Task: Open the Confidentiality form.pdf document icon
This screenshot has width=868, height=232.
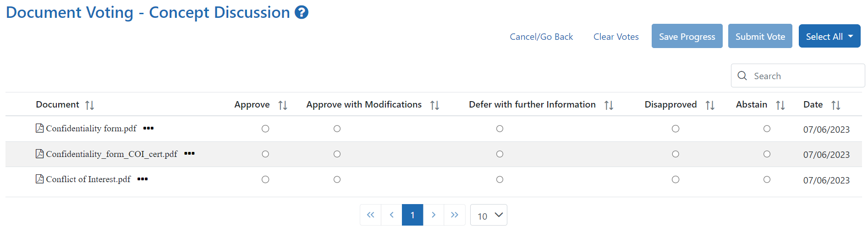Action: 40,128
